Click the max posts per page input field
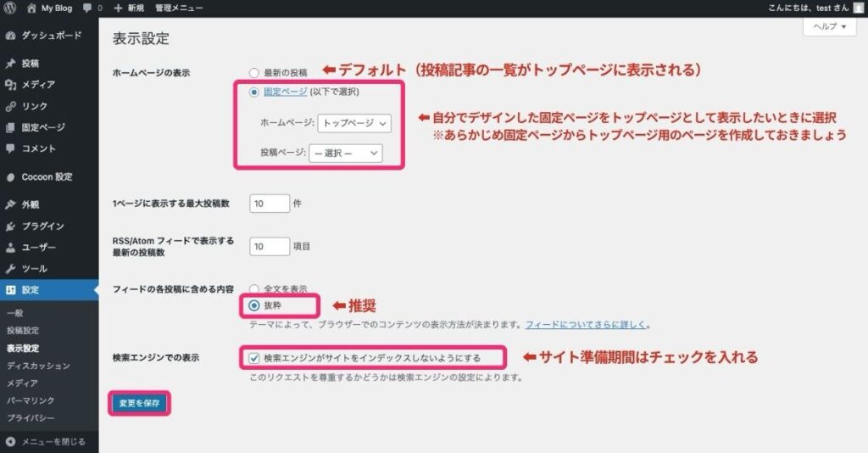The height and width of the screenshot is (453, 868). [x=270, y=204]
